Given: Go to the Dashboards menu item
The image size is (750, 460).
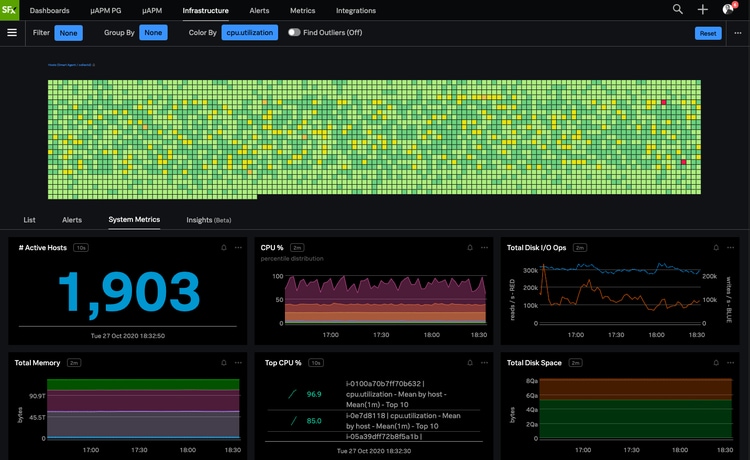Looking at the screenshot, I should tap(50, 10).
